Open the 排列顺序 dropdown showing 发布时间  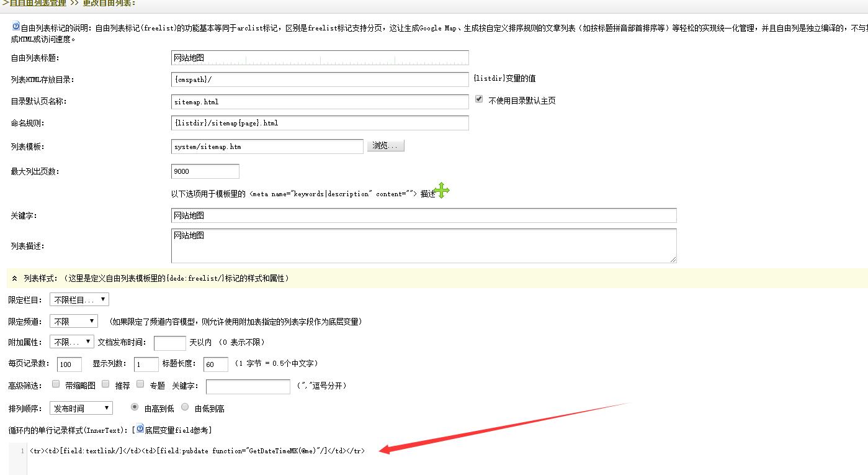(81, 408)
